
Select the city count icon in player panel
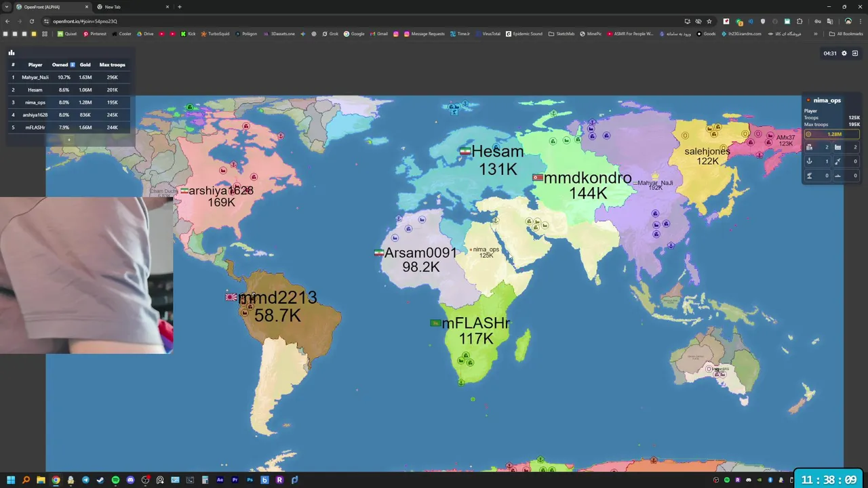(x=809, y=147)
